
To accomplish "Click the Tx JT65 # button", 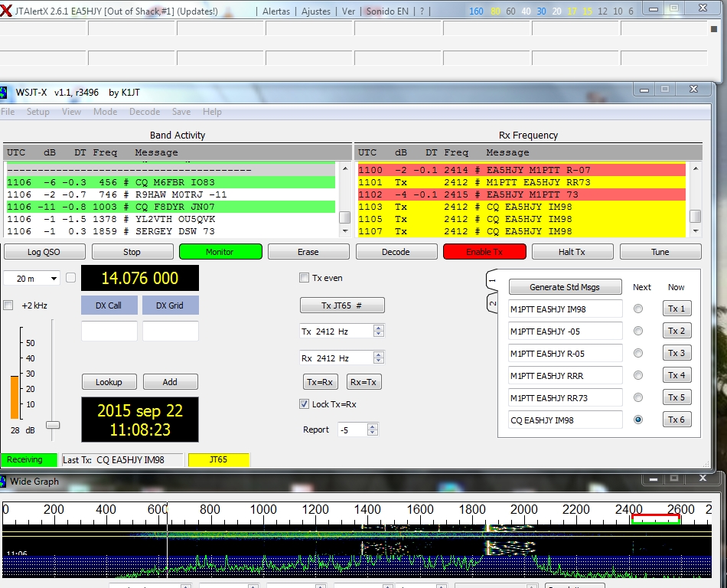I will tap(342, 305).
